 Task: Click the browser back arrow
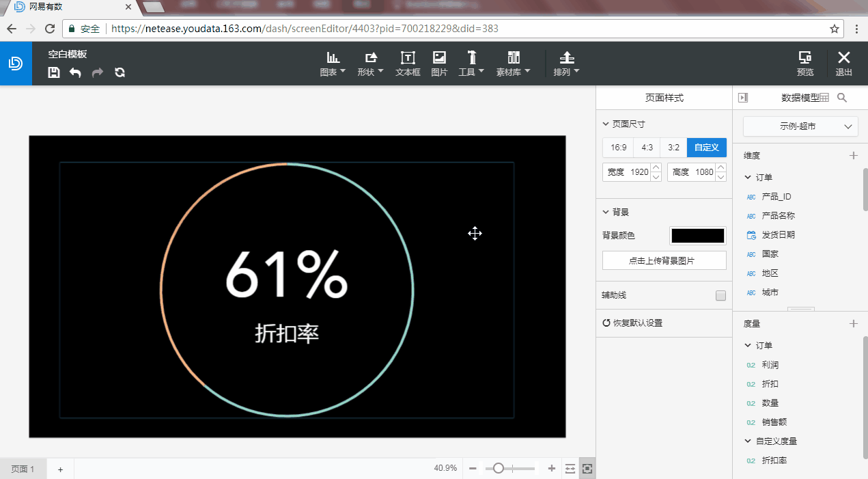[x=12, y=29]
